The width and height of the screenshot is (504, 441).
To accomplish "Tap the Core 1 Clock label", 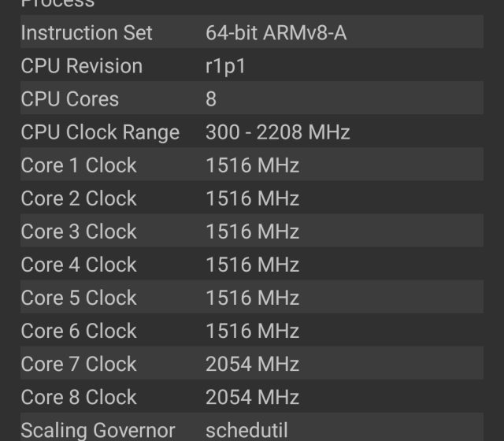I will click(79, 165).
